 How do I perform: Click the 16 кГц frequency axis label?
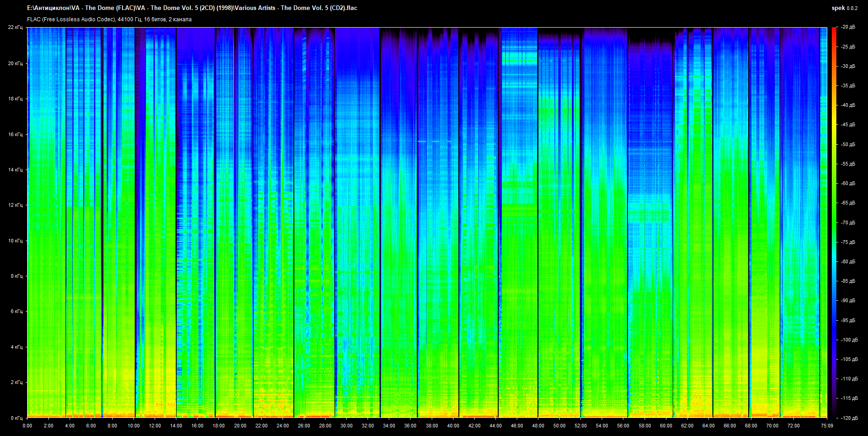pos(15,134)
